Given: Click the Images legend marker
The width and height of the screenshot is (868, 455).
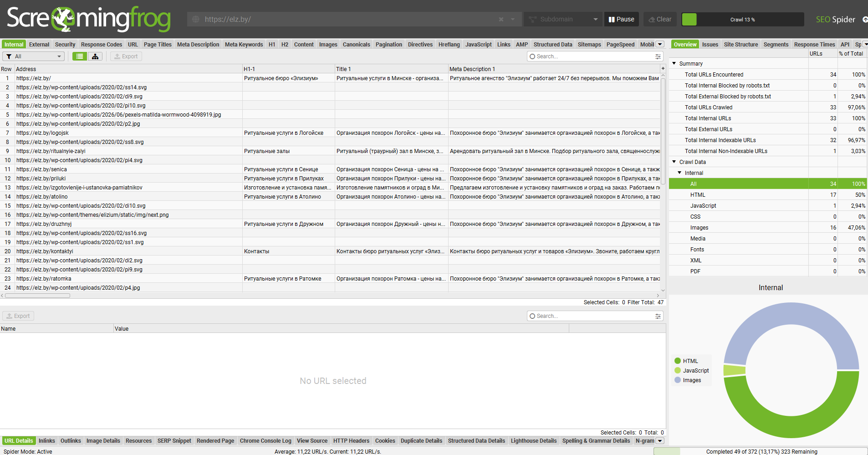Looking at the screenshot, I should [x=678, y=380].
